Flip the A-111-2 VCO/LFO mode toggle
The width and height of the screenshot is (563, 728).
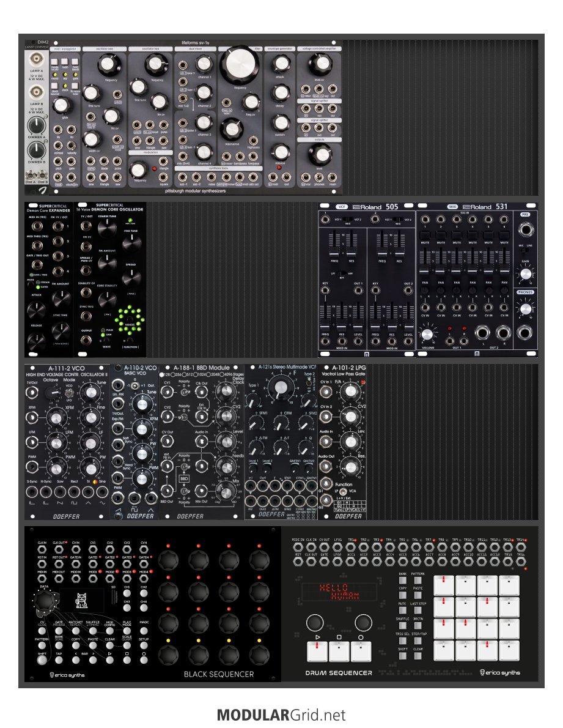point(69,393)
